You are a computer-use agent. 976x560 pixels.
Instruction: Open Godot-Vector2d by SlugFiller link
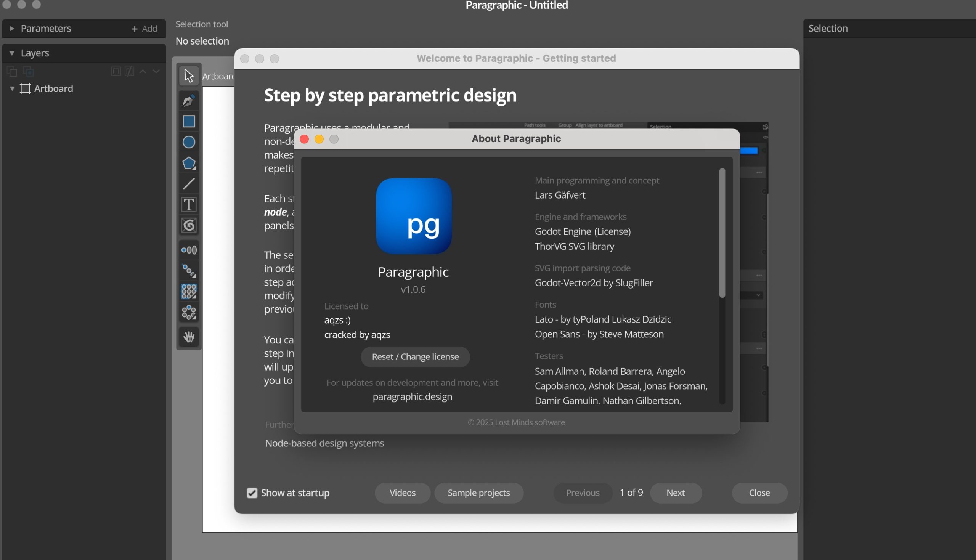[x=594, y=283]
